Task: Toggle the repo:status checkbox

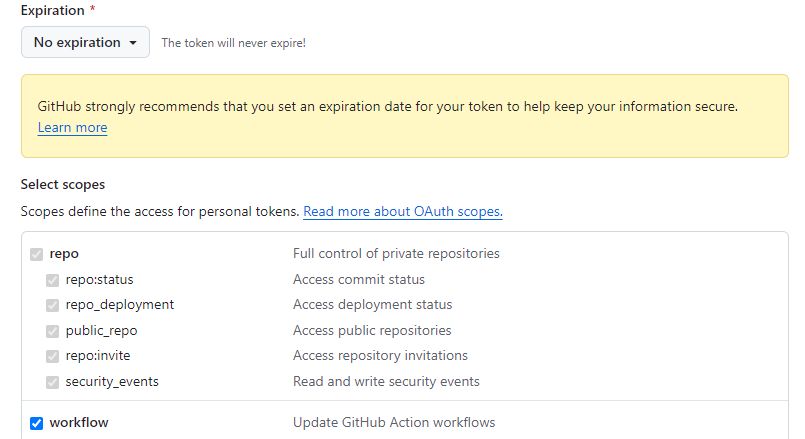Action: click(x=53, y=280)
